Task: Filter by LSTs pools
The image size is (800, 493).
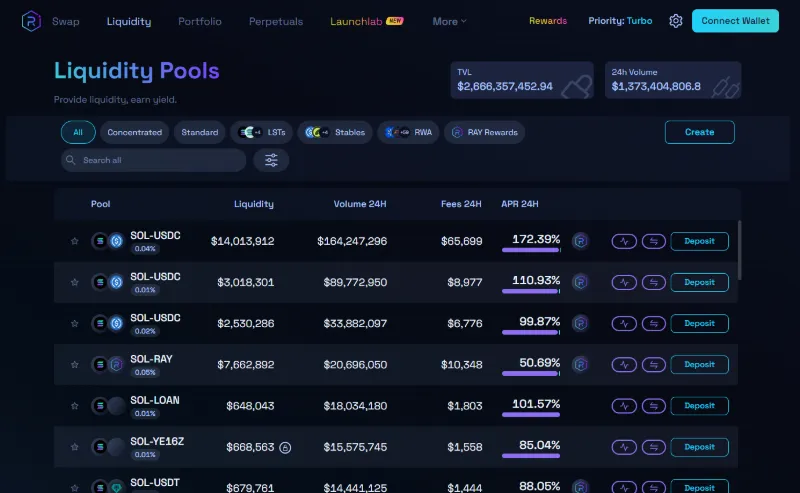Action: tap(261, 132)
